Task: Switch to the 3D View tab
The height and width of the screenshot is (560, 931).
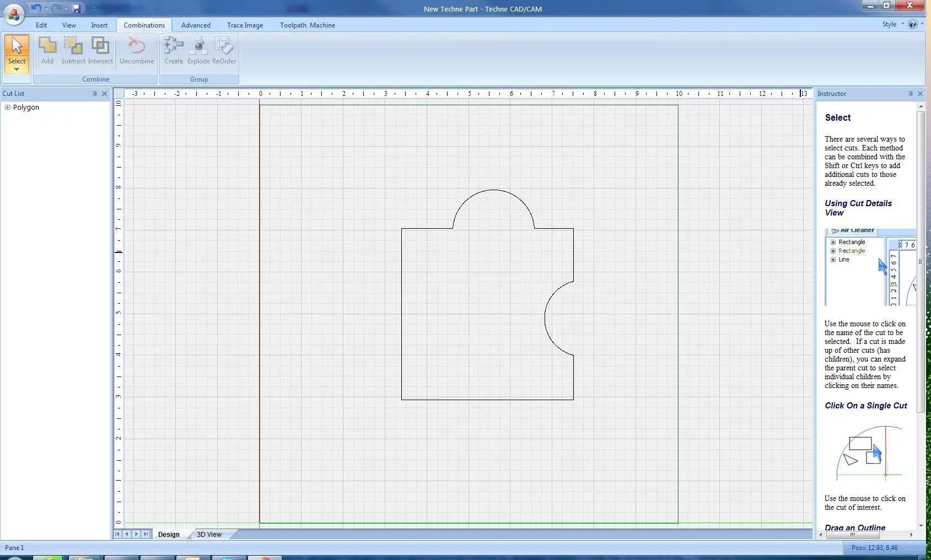Action: tap(208, 534)
